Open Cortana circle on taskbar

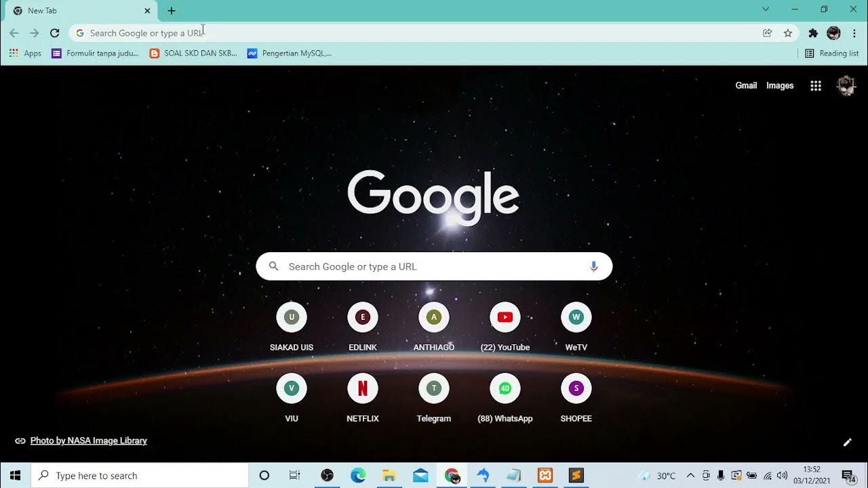click(x=264, y=475)
